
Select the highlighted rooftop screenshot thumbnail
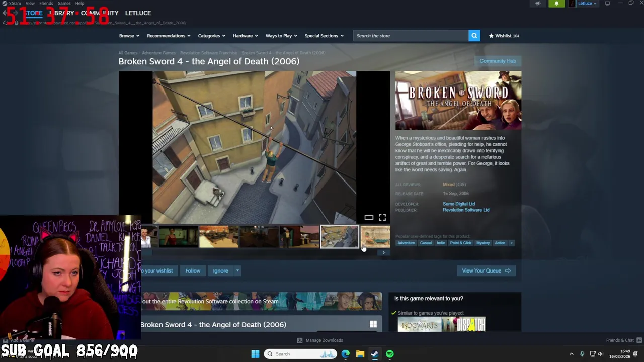340,237
